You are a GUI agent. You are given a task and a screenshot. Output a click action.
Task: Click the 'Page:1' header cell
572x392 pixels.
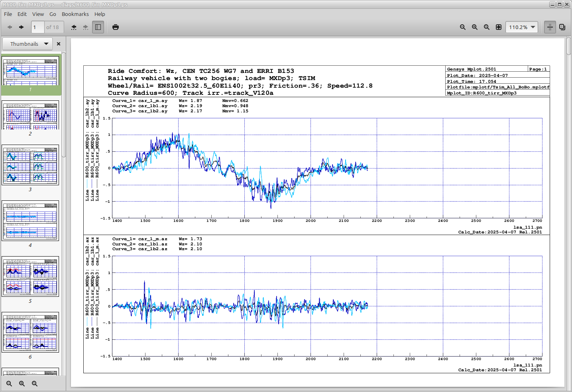(538, 69)
